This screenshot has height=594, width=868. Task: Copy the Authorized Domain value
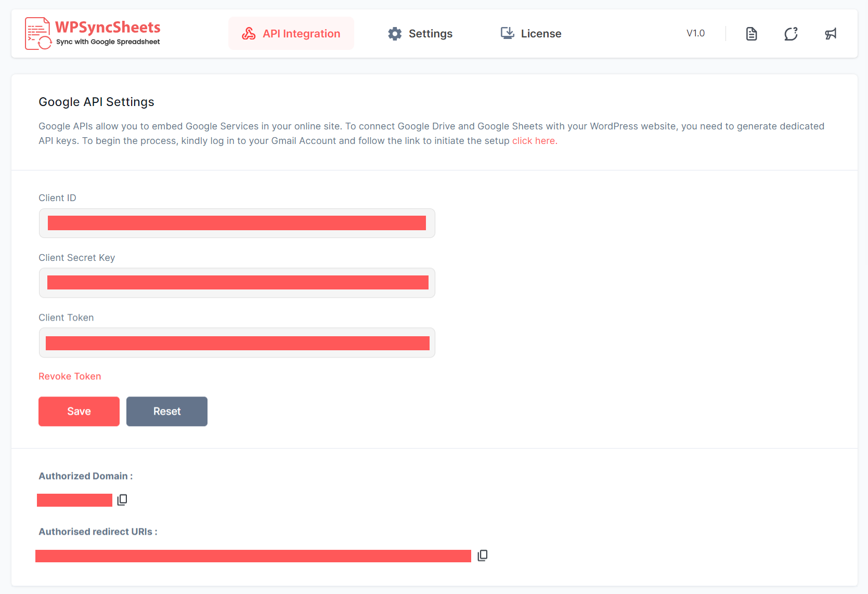[x=122, y=500]
